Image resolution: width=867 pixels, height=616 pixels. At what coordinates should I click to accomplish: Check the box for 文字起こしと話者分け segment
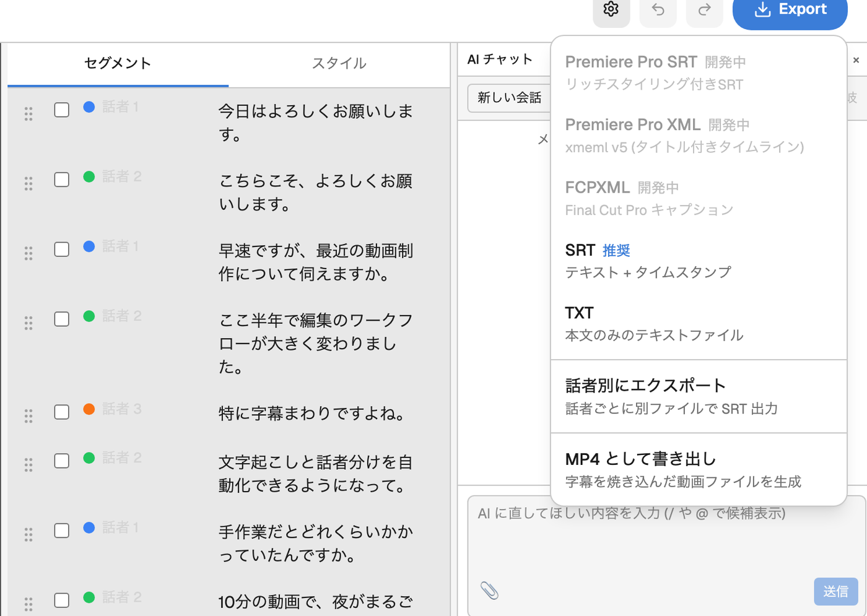tap(61, 461)
